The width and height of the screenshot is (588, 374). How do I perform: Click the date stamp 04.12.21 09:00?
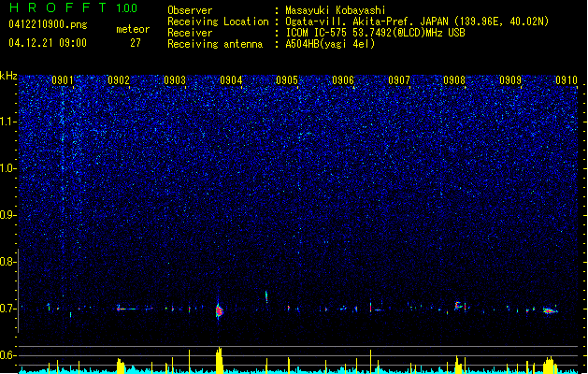click(x=48, y=43)
